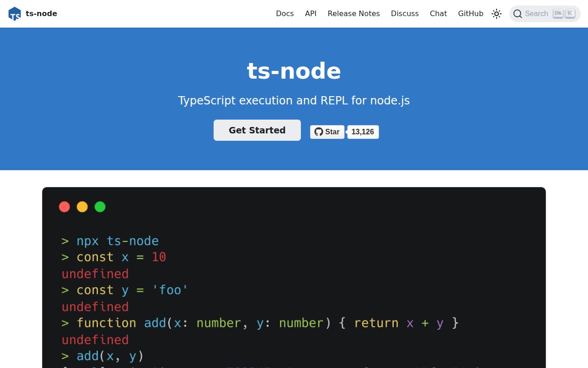Click the magnifier icon in the search box
The width and height of the screenshot is (588, 368).
click(518, 14)
